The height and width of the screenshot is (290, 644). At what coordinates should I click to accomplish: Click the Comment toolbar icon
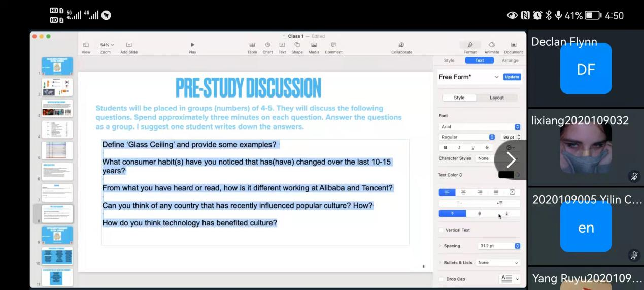click(333, 45)
